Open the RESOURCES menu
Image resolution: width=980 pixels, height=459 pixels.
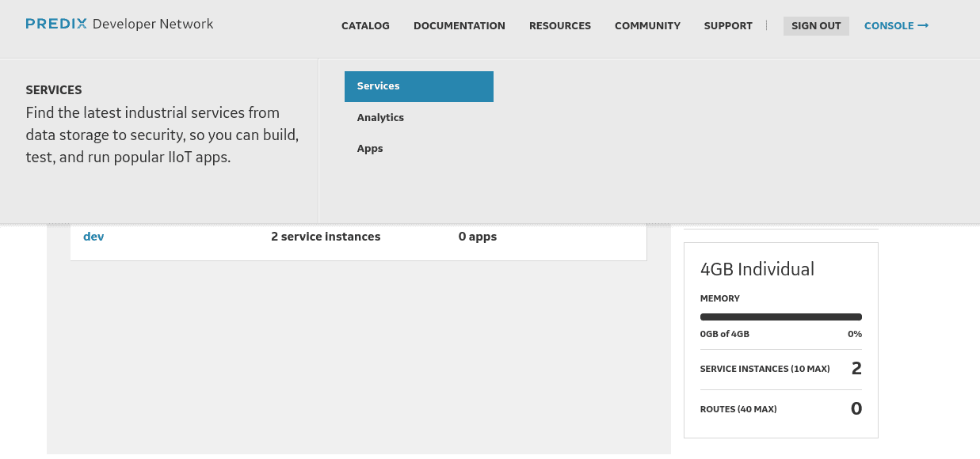(559, 25)
